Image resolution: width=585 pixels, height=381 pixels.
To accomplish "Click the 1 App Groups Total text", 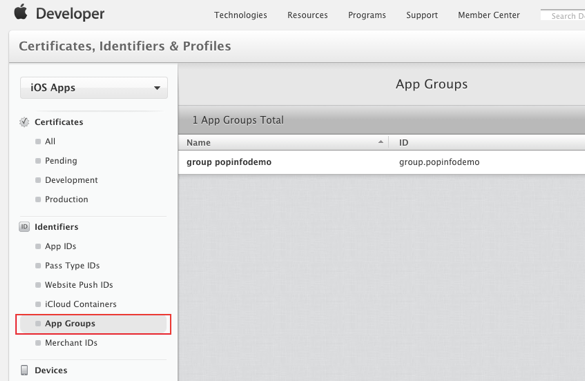I will (238, 120).
